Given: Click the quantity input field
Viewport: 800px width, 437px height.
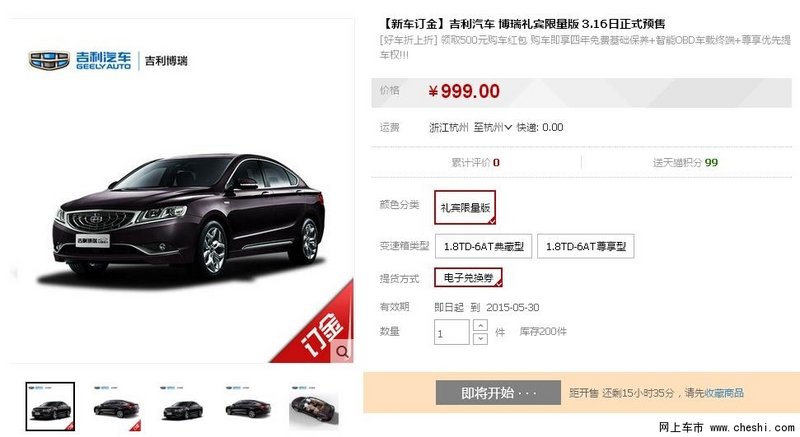Looking at the screenshot, I should tap(452, 332).
